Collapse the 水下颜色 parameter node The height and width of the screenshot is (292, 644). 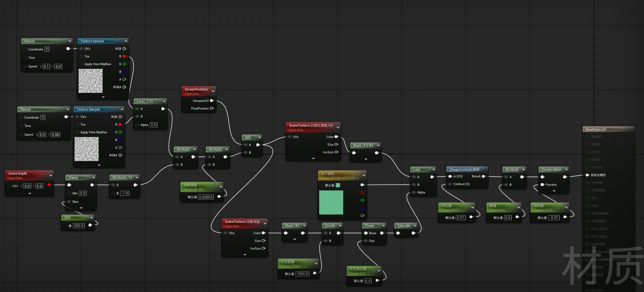364,175
